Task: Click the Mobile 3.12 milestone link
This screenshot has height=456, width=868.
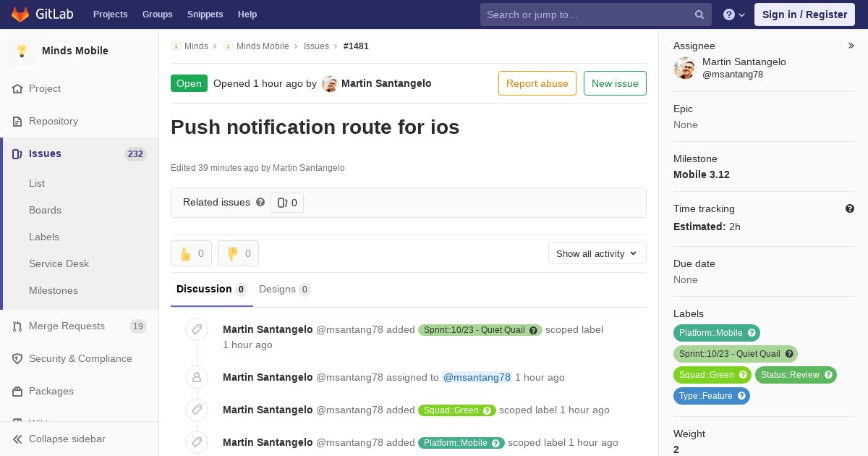Action: point(702,174)
